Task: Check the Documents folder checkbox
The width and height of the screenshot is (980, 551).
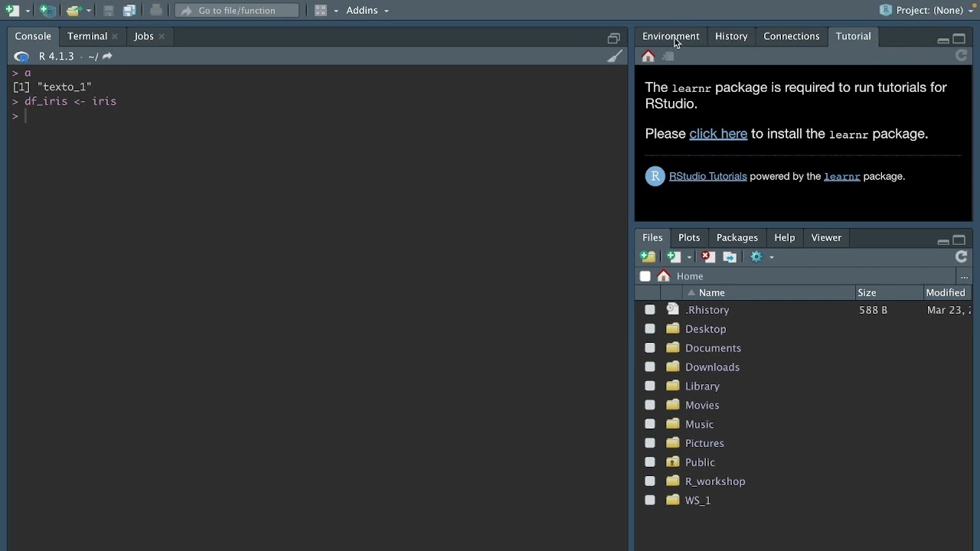Action: tap(650, 348)
